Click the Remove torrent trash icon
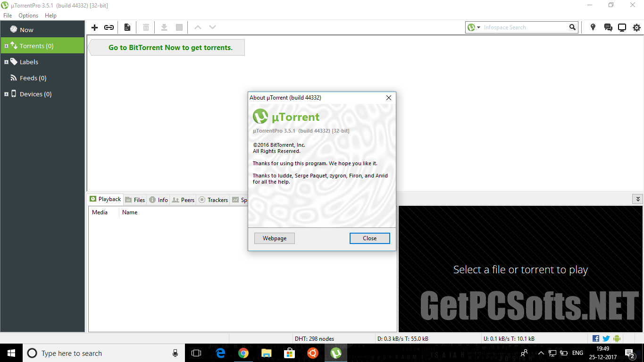 146,27
